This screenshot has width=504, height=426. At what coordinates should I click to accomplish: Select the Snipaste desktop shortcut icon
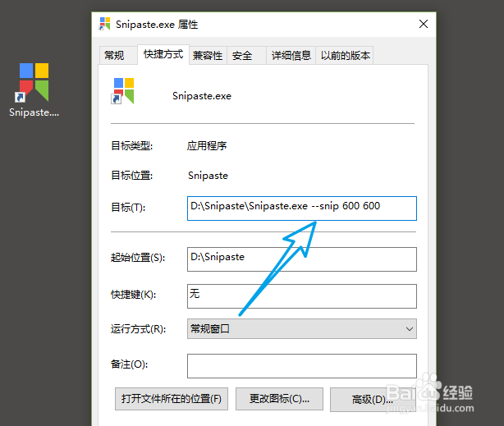click(34, 82)
